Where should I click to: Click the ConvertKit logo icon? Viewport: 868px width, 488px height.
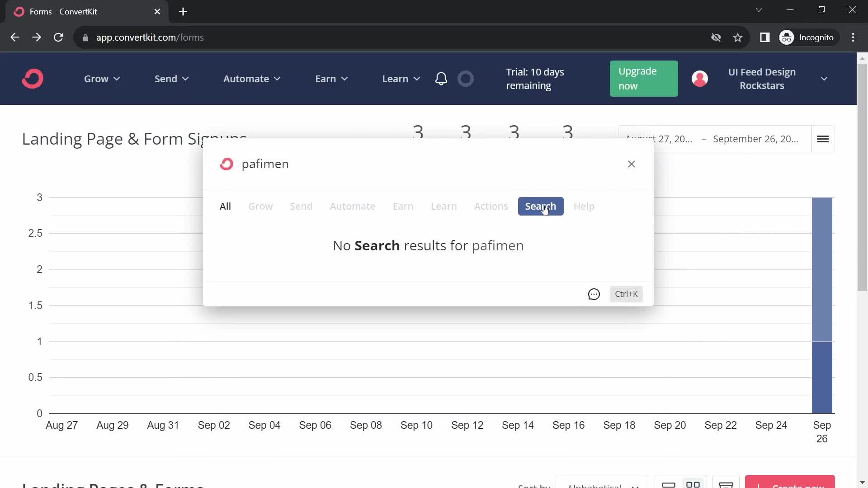click(32, 78)
